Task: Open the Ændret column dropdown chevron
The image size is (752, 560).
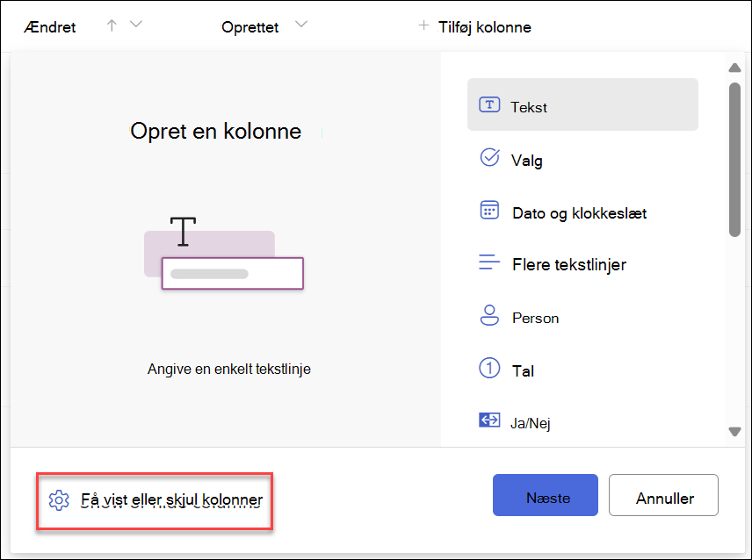Action: (x=136, y=24)
